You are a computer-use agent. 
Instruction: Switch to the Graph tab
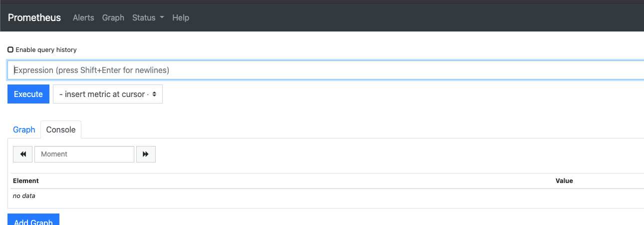click(24, 129)
